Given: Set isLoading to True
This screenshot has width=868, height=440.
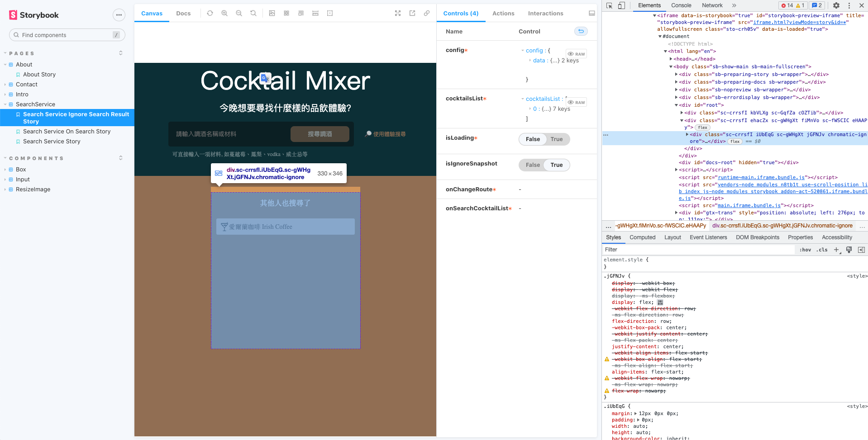Looking at the screenshot, I should tap(557, 139).
